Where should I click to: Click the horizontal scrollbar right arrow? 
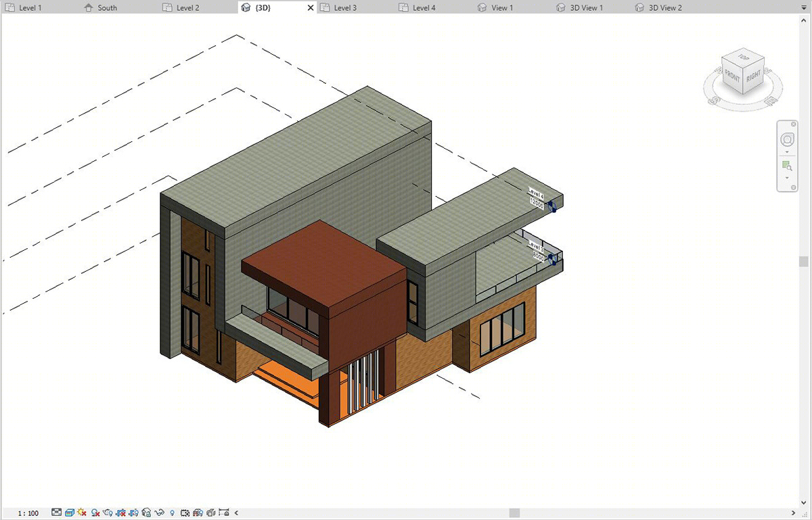pyautogui.click(x=794, y=513)
